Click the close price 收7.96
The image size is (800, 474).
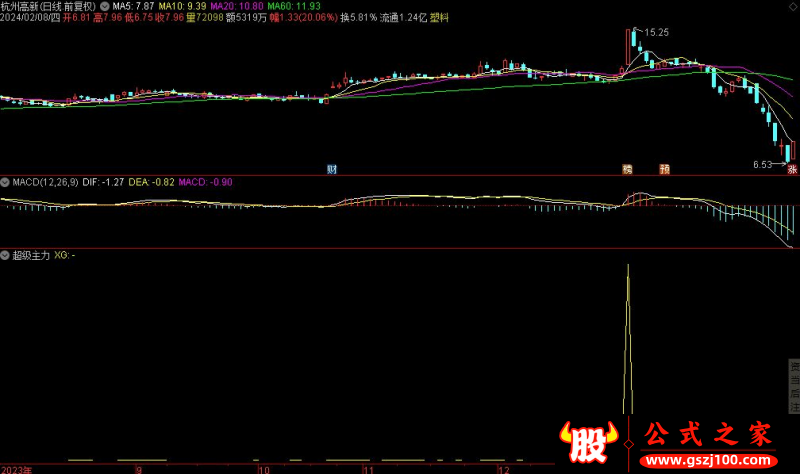(x=169, y=18)
